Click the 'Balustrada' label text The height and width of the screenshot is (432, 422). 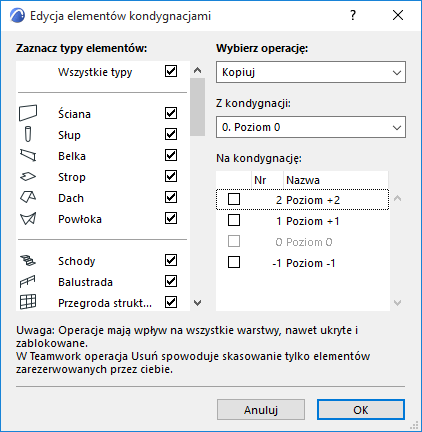(x=85, y=282)
